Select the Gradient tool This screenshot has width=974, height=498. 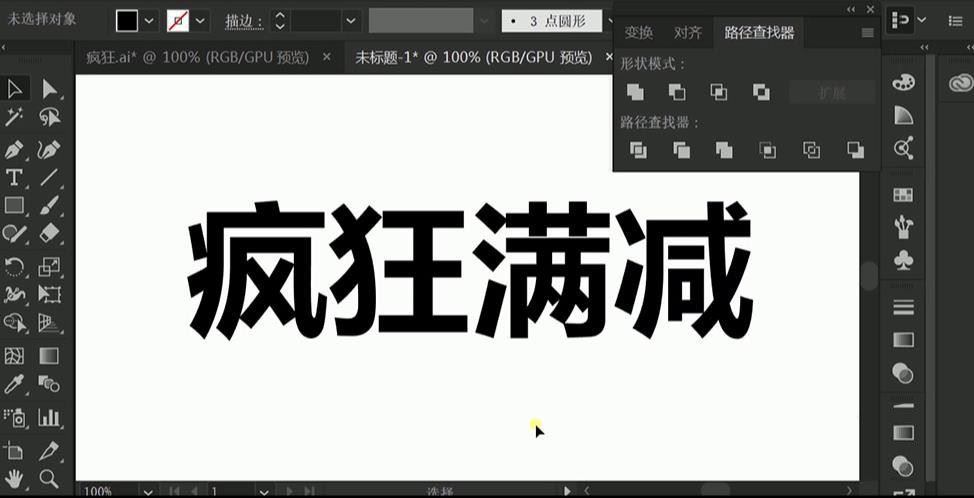tap(49, 356)
